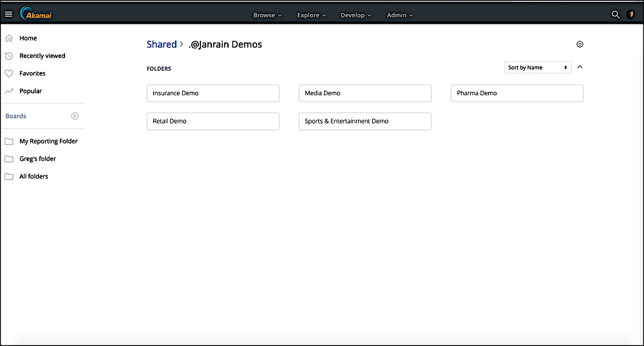Click the folder settings gear icon
Viewport: 644px width, 346px height.
tap(580, 44)
